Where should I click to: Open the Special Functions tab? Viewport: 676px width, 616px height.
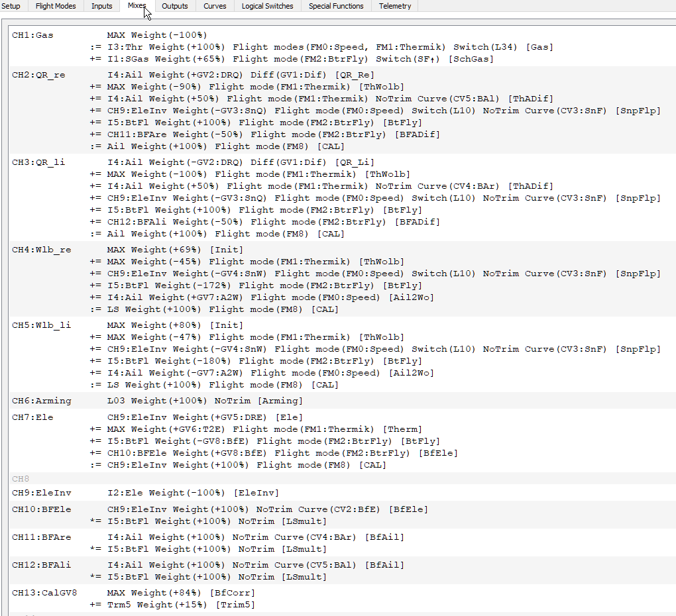(x=336, y=6)
